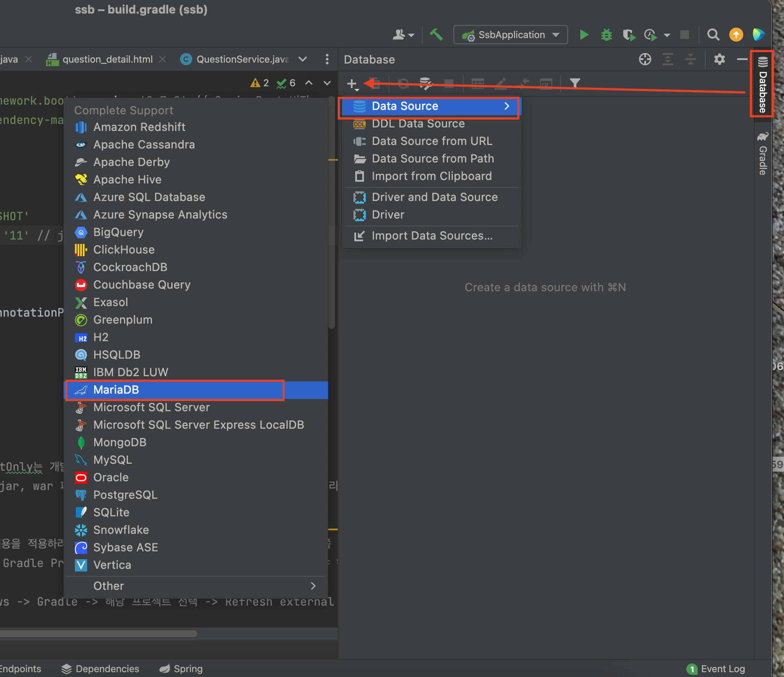Start debugging with the bug icon
This screenshot has height=677, width=784.
pos(607,35)
